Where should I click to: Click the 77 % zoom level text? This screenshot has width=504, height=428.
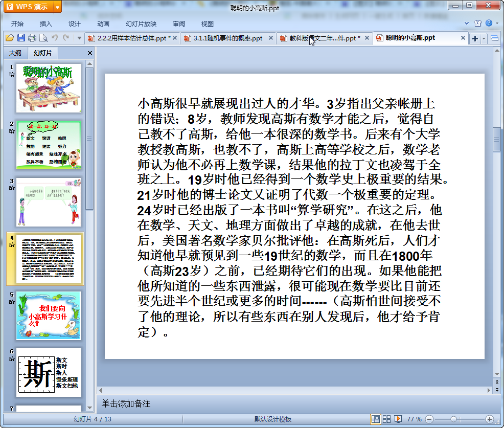(414, 419)
